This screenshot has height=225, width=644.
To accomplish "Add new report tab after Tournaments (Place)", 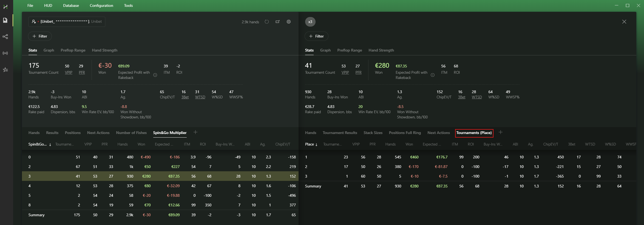I will pos(501,132).
